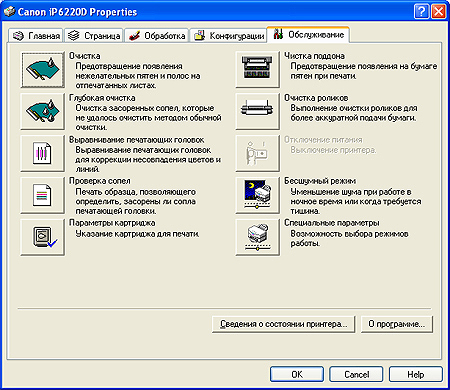Run Проверка сопел nozzle check icon

[x=43, y=195]
